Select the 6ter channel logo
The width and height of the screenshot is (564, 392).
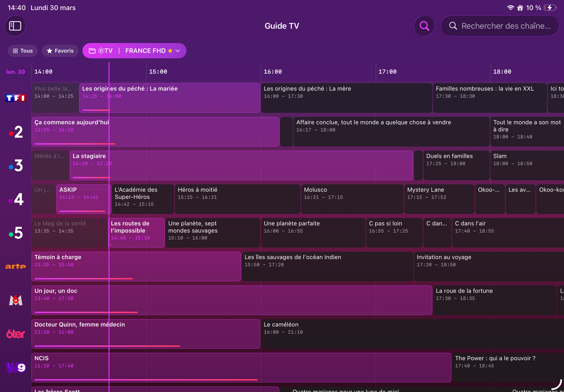[x=16, y=334]
